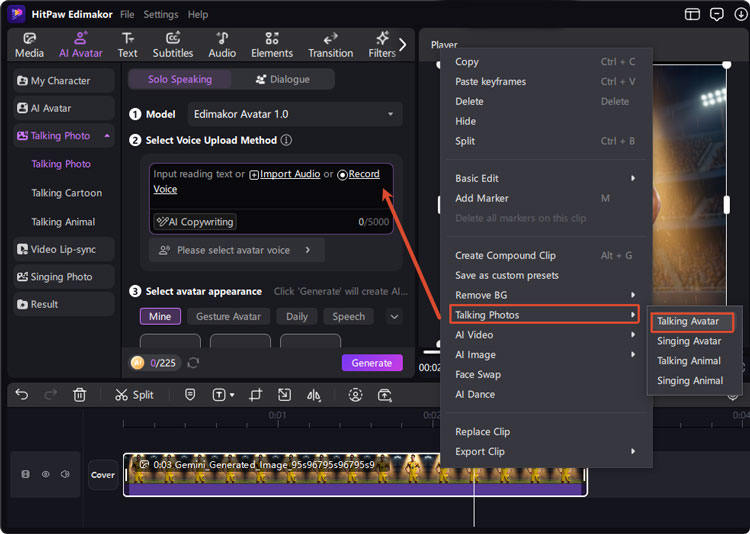The height and width of the screenshot is (534, 750).
Task: Click the download icon in title bar
Action: coord(740,14)
